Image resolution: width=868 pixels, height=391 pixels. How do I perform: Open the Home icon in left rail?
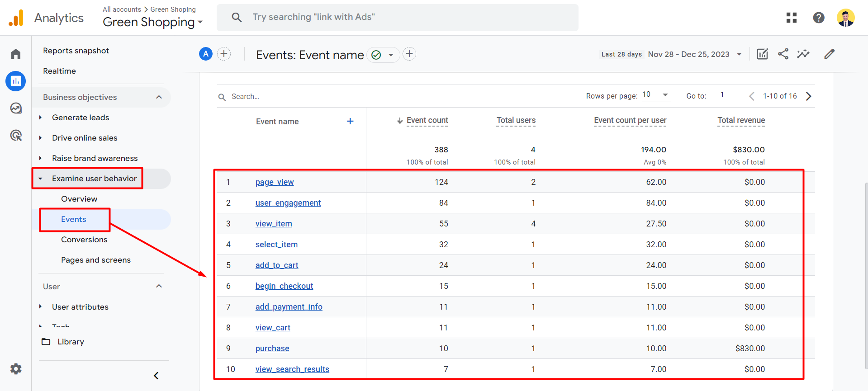(16, 54)
